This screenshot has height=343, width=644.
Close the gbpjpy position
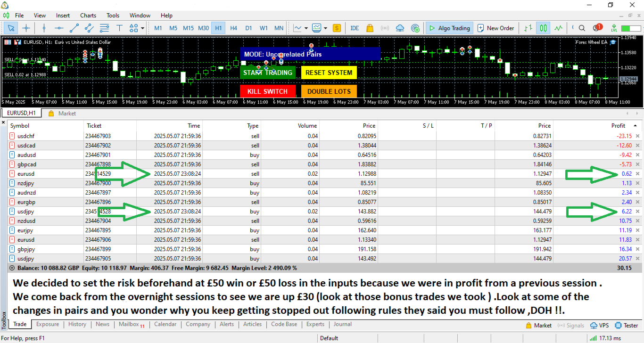click(638, 249)
